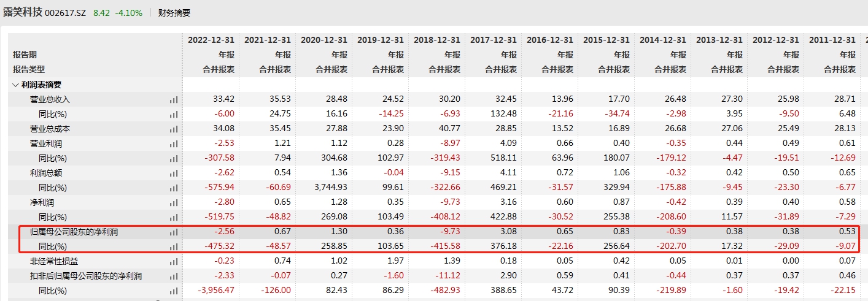This screenshot has width=868, height=301.
Task: Click 2021 revenue value 35.53
Action: coord(281,99)
